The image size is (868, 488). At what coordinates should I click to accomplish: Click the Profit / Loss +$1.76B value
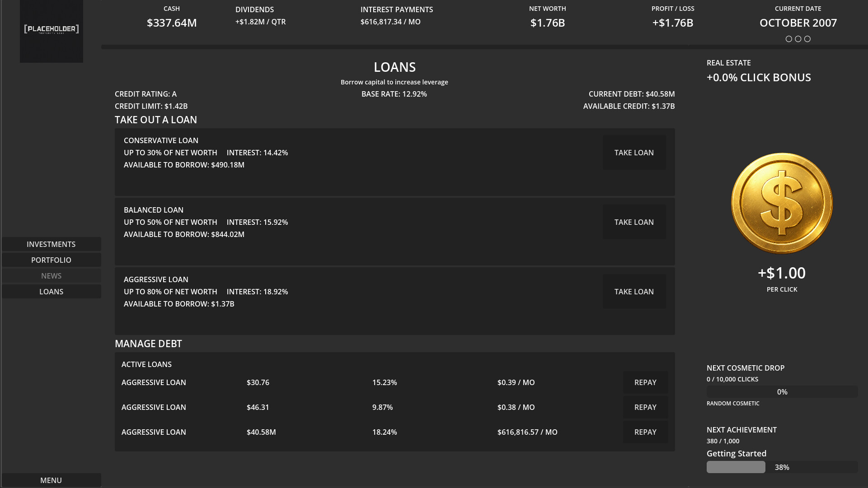pos(673,23)
